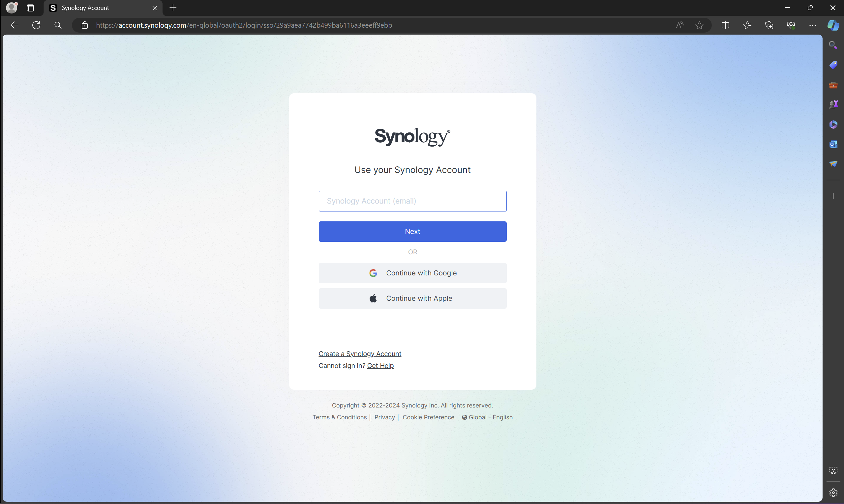
Task: Open sidebar settings with the gear icon
Action: [x=833, y=492]
